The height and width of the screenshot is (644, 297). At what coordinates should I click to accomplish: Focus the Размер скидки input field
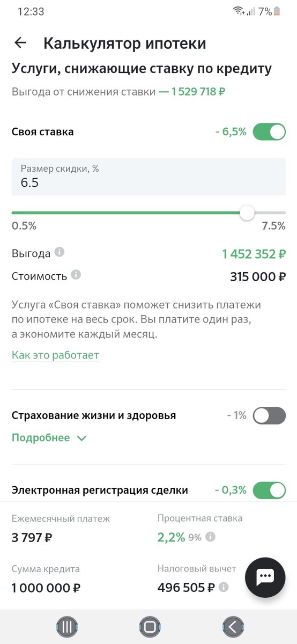click(x=148, y=177)
